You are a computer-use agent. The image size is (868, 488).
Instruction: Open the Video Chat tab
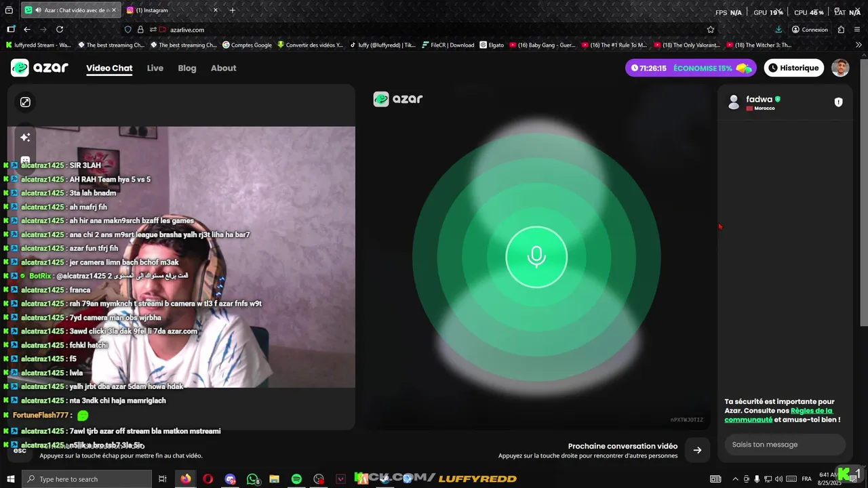[x=109, y=68]
